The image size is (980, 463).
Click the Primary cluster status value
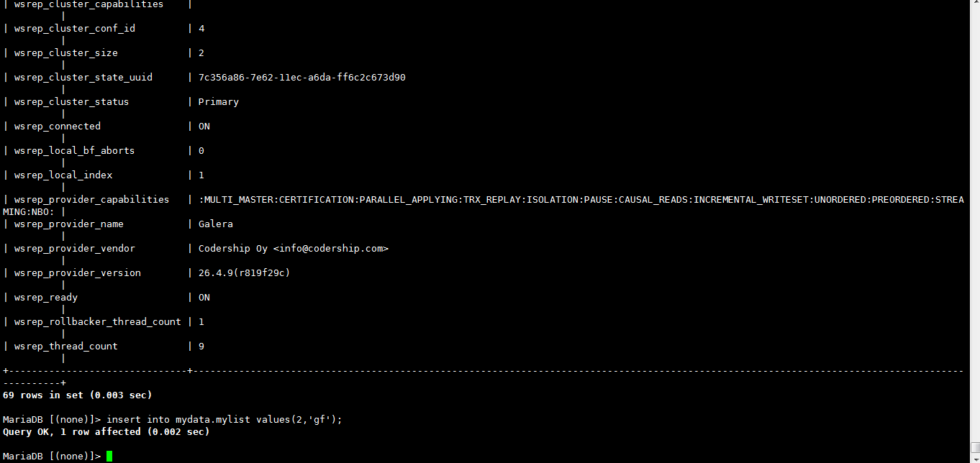tap(218, 101)
